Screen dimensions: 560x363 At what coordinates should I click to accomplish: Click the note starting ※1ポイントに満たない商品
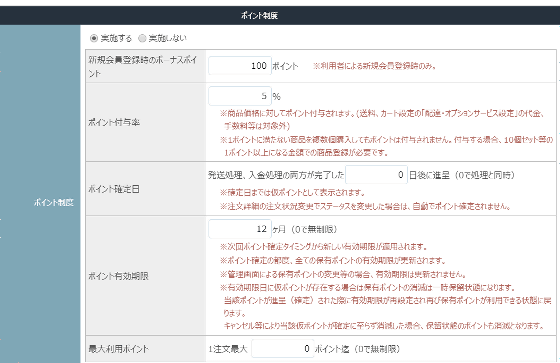[x=386, y=146]
